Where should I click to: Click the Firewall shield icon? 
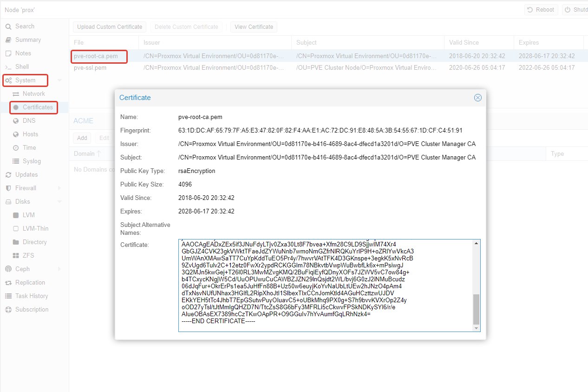pos(8,188)
